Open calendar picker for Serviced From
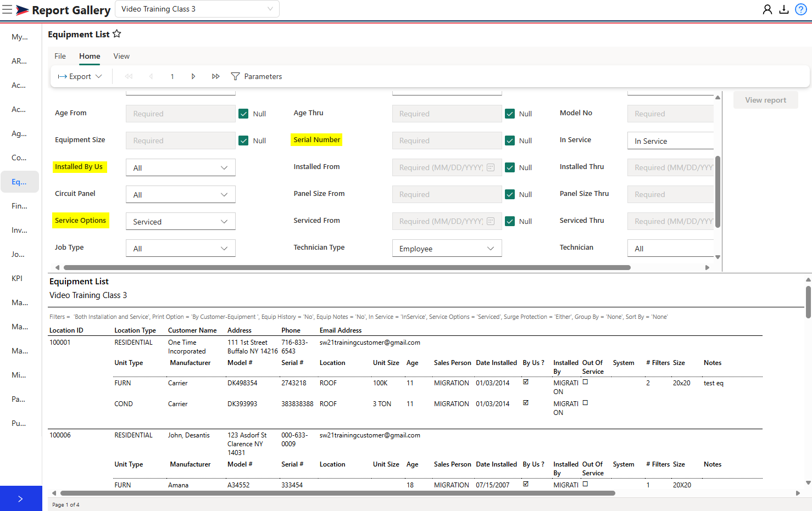812x511 pixels. [491, 221]
